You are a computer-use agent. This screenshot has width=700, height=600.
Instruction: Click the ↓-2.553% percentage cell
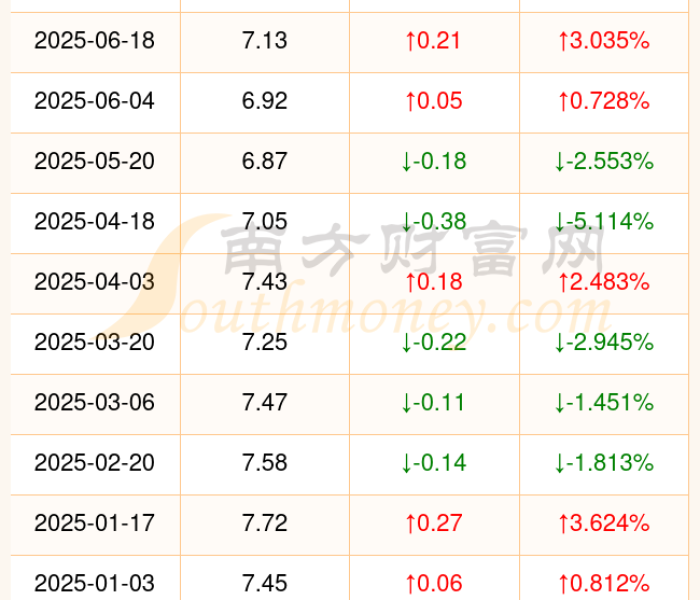tap(604, 161)
